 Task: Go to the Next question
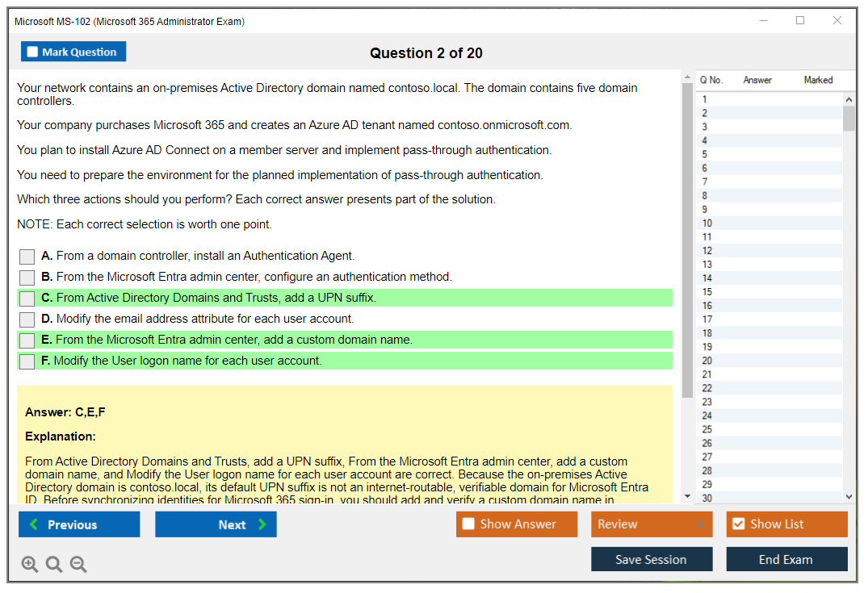pyautogui.click(x=216, y=524)
